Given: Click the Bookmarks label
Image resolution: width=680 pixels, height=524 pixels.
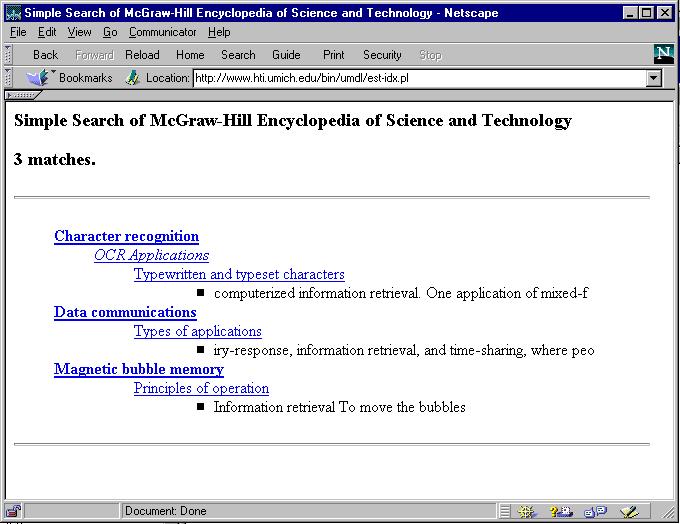Looking at the screenshot, I should point(85,78).
